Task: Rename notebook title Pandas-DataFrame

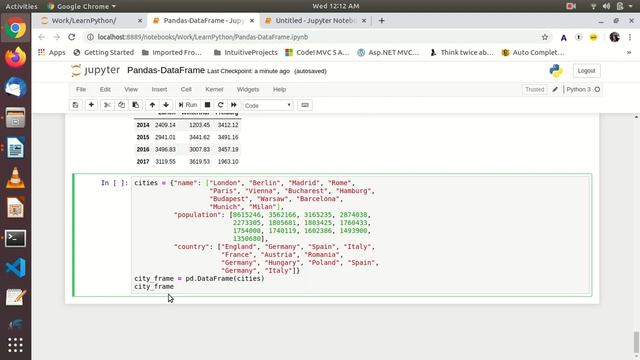Action: (x=166, y=70)
